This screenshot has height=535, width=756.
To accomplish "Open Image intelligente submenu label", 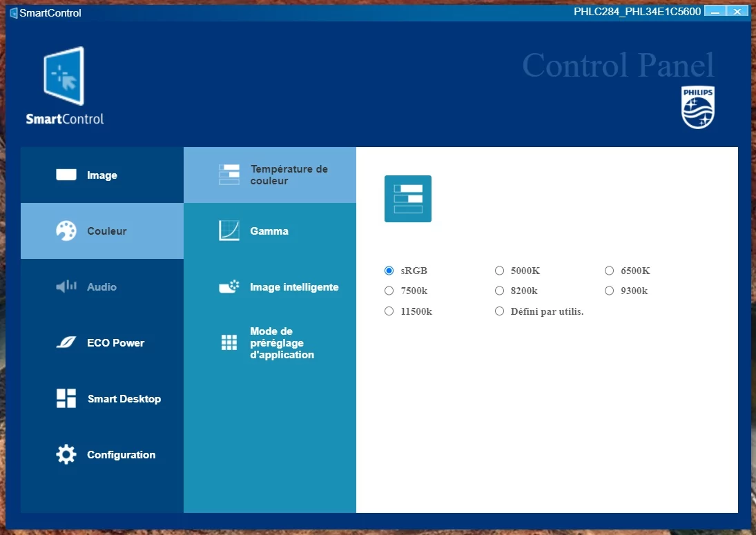I will pos(294,286).
